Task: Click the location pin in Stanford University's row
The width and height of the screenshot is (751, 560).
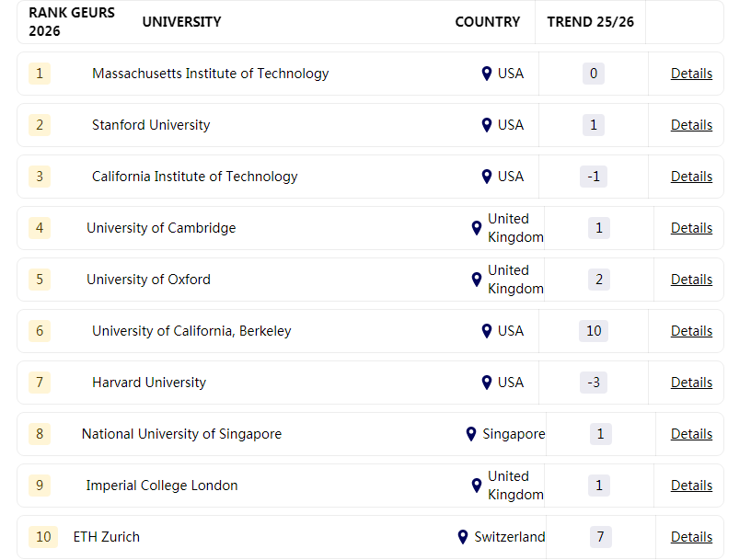Action: pos(487,125)
